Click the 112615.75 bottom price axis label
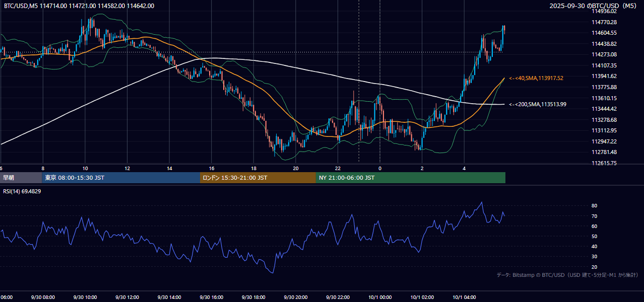The width and height of the screenshot is (644, 302). pyautogui.click(x=605, y=164)
